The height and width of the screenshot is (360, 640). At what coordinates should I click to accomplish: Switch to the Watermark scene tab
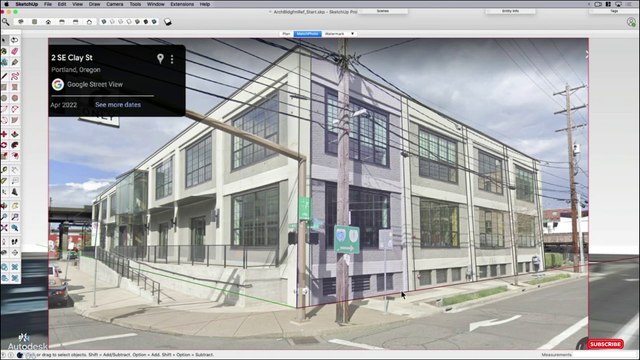click(334, 34)
